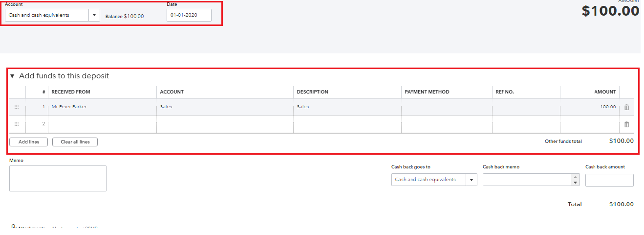The image size is (644, 235).
Task: Click the REF NO. column header
Action: (x=505, y=92)
